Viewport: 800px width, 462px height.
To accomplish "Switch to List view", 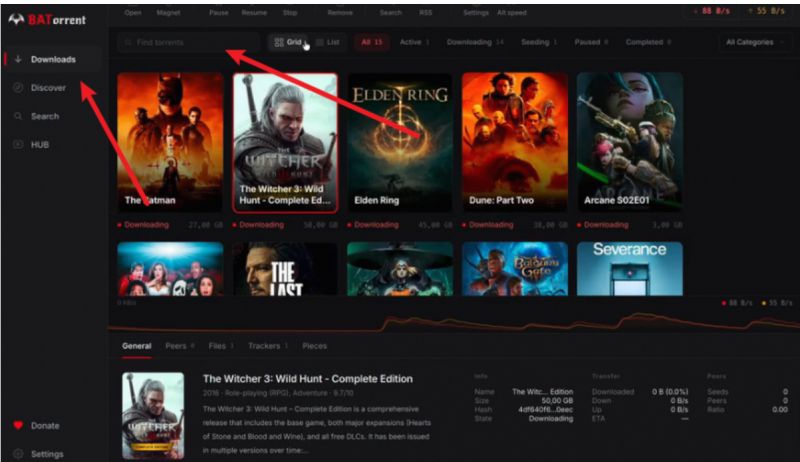I will [x=328, y=42].
